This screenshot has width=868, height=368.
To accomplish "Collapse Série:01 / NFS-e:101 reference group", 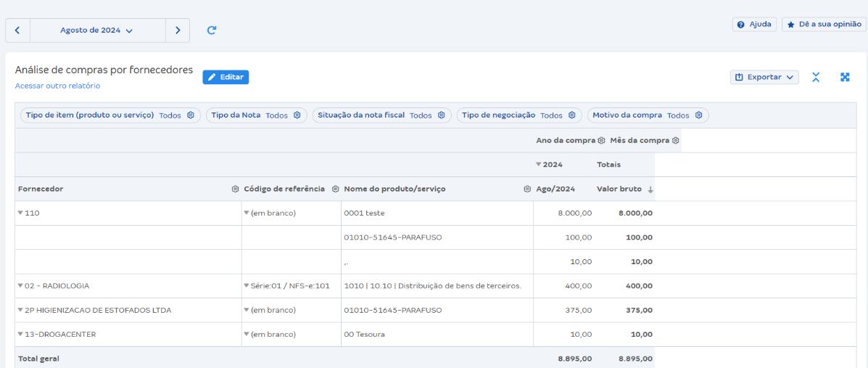I will [247, 286].
